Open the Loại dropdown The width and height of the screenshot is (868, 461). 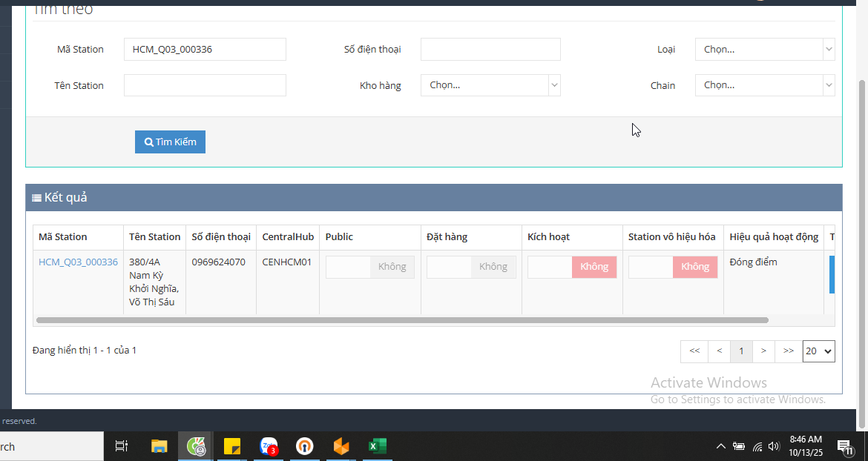coord(765,49)
